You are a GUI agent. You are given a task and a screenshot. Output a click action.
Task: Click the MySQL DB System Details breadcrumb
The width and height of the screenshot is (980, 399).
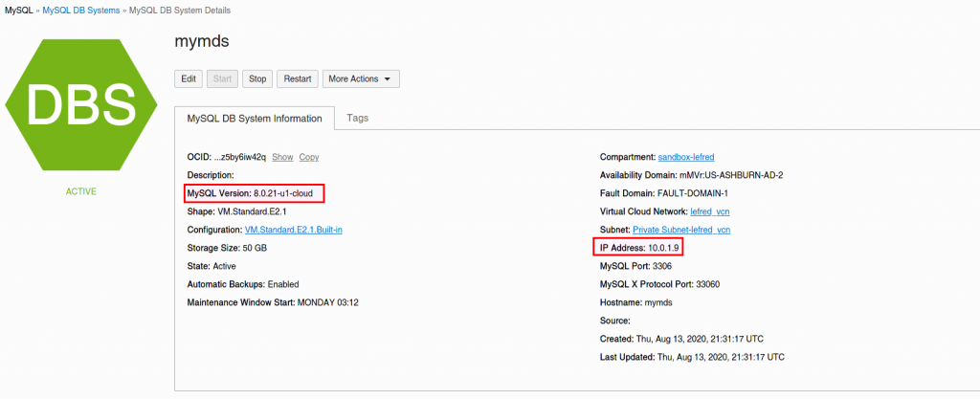pos(179,11)
